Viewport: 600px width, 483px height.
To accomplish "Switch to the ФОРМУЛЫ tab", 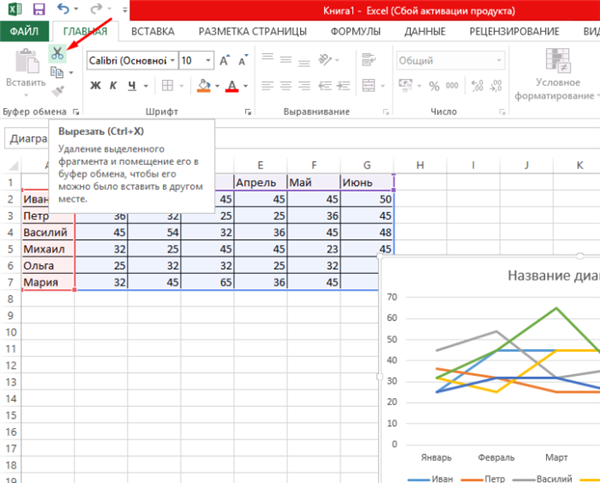I will pos(355,31).
